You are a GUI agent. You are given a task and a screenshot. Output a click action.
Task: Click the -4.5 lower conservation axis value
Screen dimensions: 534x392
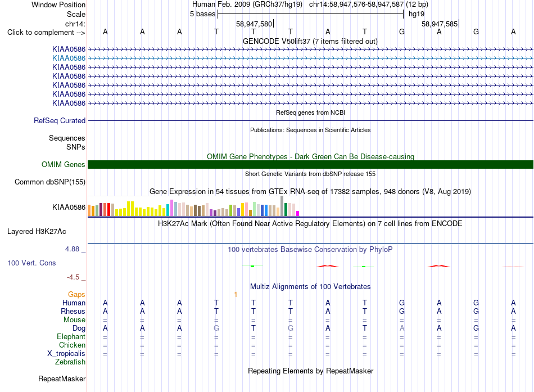point(73,277)
